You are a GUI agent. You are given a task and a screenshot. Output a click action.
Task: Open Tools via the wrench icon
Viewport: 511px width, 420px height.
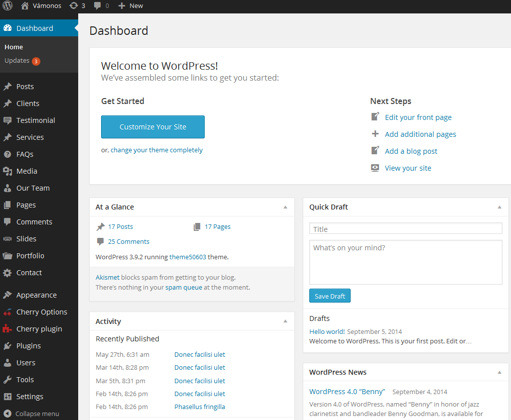(x=7, y=379)
